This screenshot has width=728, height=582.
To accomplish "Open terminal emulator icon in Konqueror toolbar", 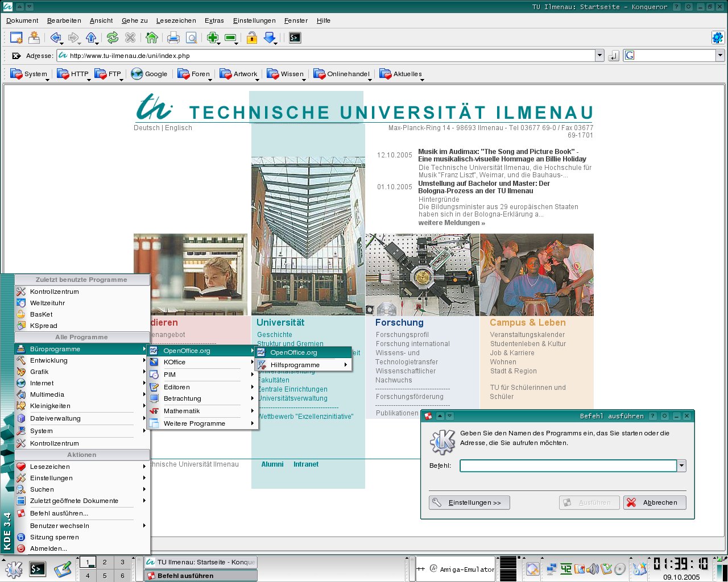I will [x=295, y=38].
